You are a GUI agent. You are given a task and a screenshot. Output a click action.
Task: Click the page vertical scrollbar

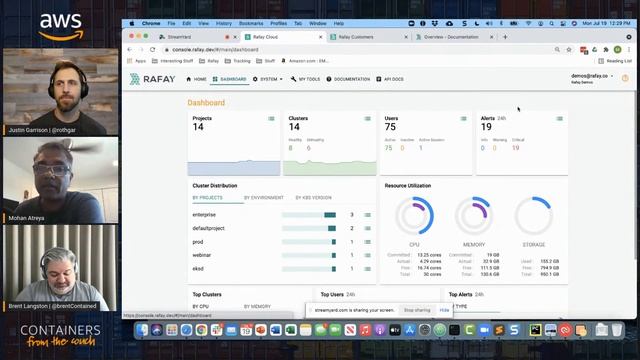pyautogui.click(x=635, y=176)
